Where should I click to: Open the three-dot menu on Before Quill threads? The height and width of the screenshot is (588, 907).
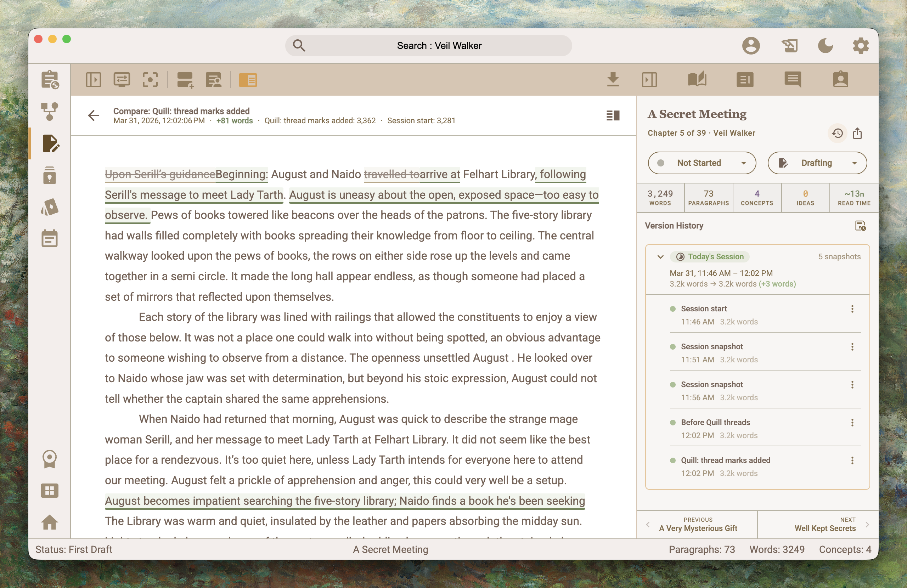852,422
